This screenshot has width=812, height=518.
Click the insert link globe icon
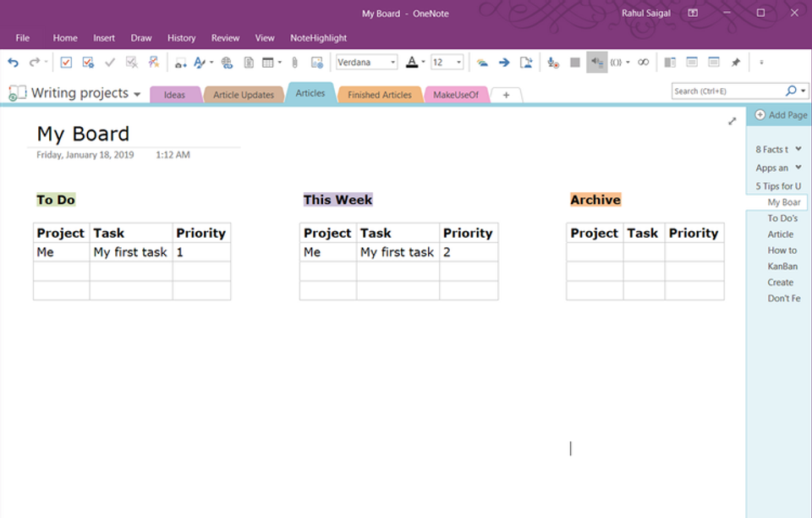[227, 63]
